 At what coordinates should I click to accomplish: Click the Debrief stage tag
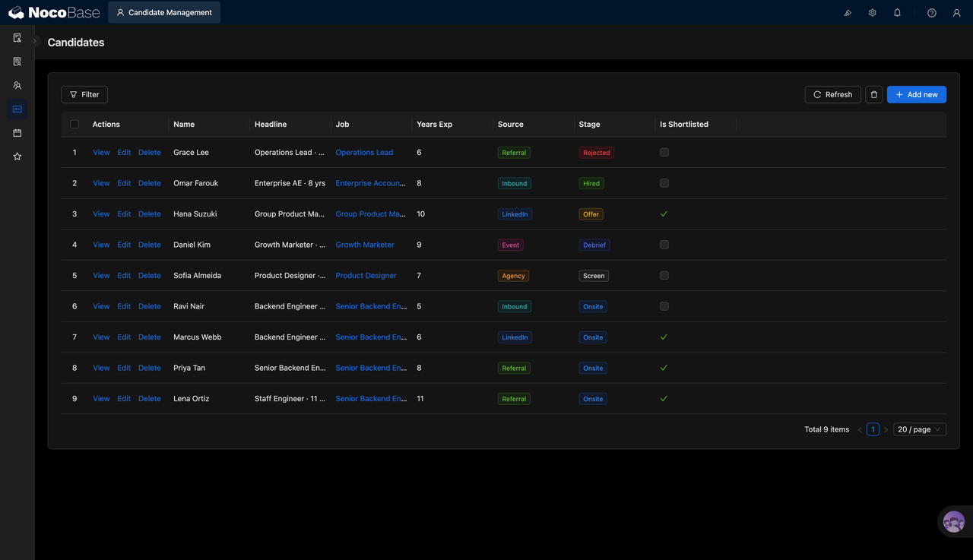tap(594, 245)
